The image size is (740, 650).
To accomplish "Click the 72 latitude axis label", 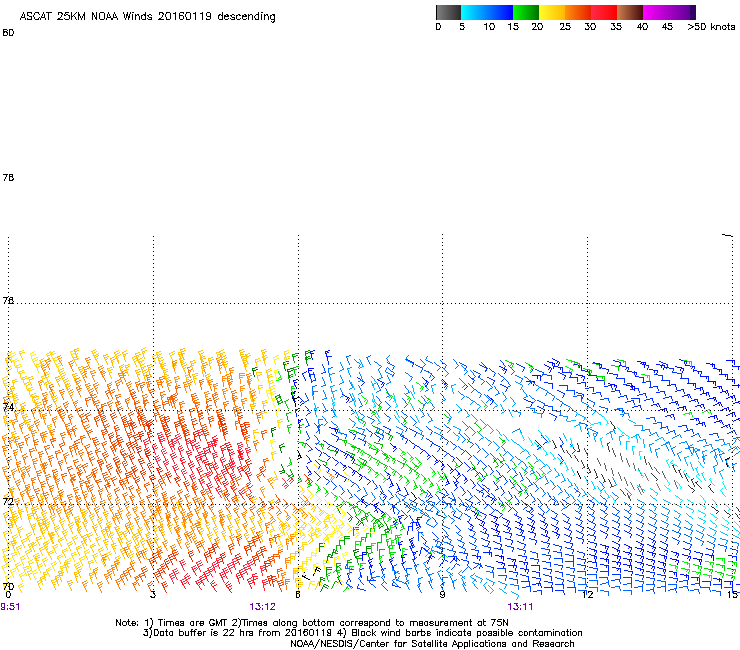I will tap(8, 501).
